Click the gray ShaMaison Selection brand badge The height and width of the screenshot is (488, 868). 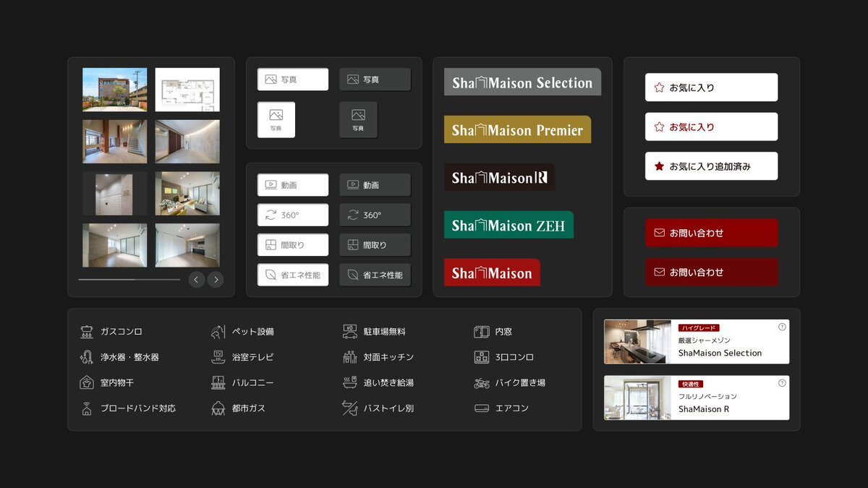[x=522, y=82]
